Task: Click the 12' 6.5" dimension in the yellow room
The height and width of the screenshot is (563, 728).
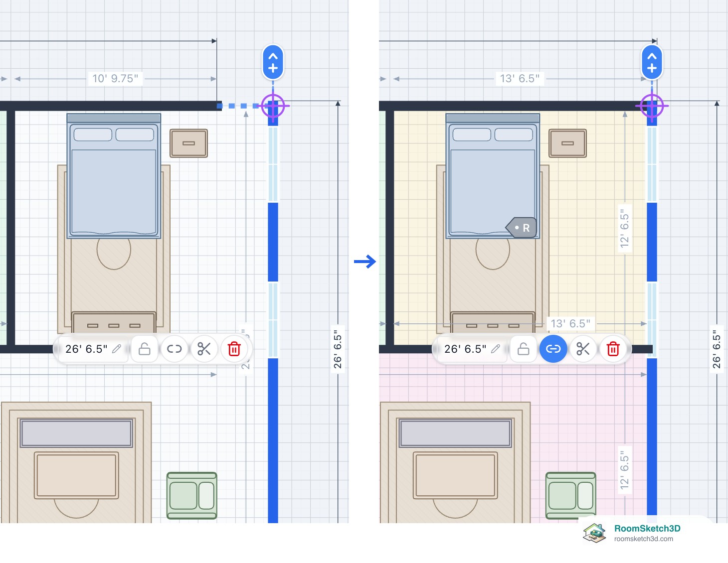Action: click(x=625, y=229)
